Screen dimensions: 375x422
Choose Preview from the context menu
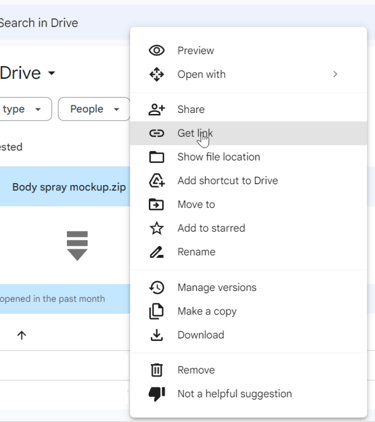point(248,50)
